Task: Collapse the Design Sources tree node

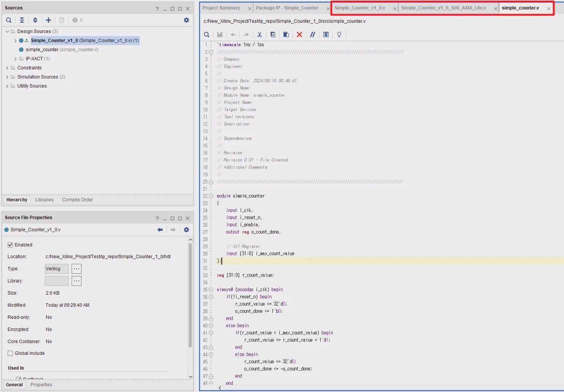Action: [7, 31]
